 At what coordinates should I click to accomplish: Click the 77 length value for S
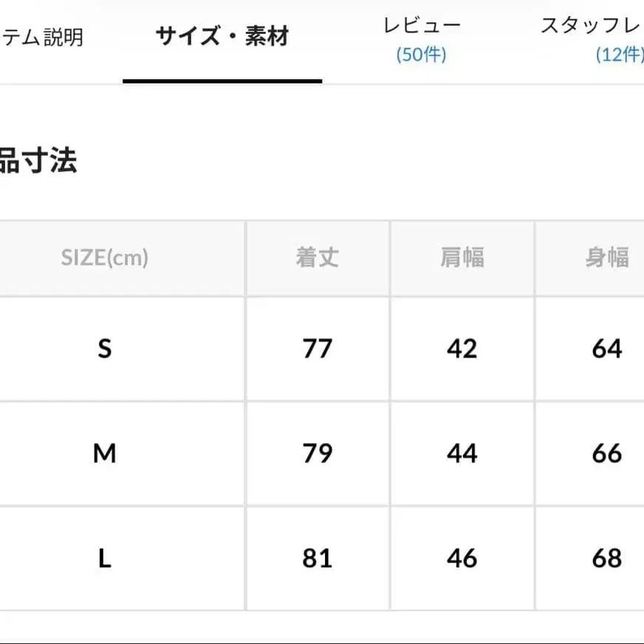[318, 349]
